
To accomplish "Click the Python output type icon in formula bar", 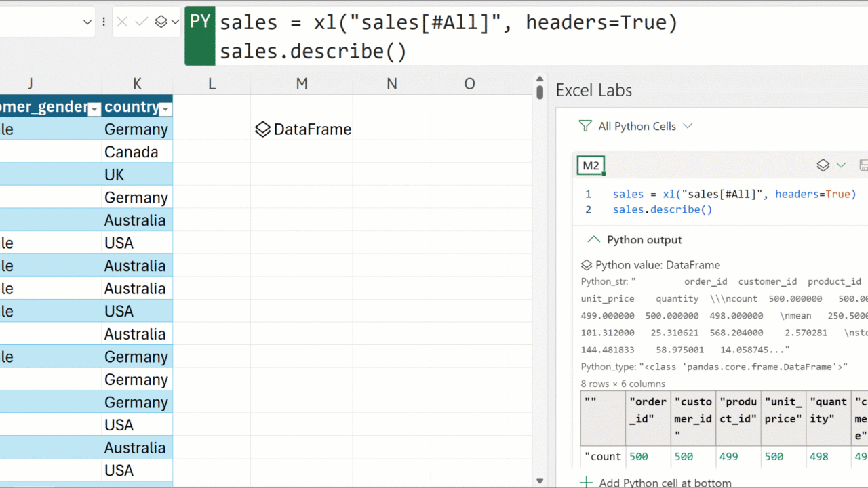I will pyautogui.click(x=161, y=22).
